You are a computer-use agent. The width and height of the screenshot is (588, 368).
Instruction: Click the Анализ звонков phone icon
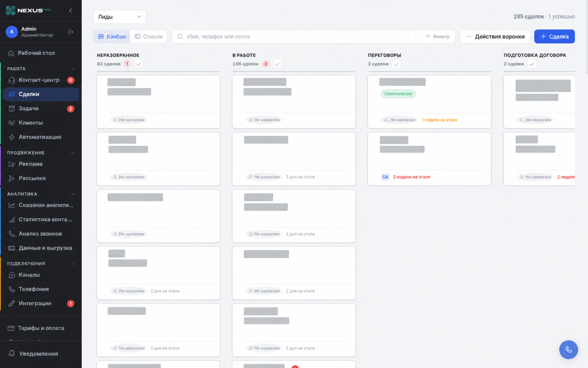12,234
